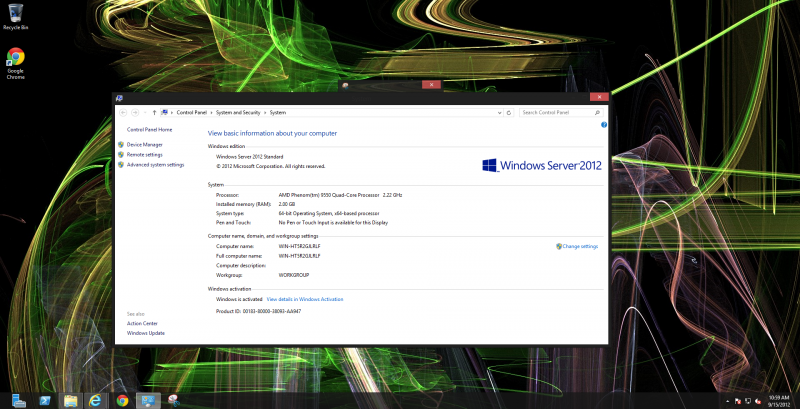Image resolution: width=800 pixels, height=409 pixels.
Task: Click the search magnifier in Control Panel search
Action: (597, 113)
